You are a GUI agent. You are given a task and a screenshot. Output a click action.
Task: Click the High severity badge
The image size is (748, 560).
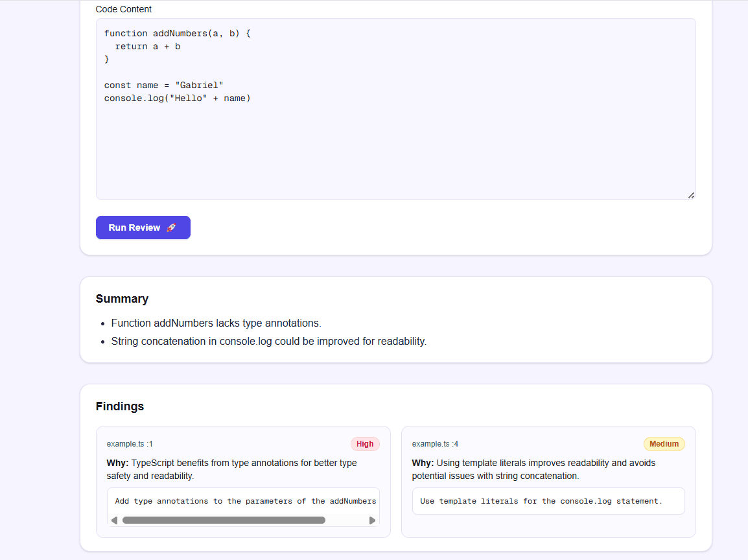click(x=365, y=444)
